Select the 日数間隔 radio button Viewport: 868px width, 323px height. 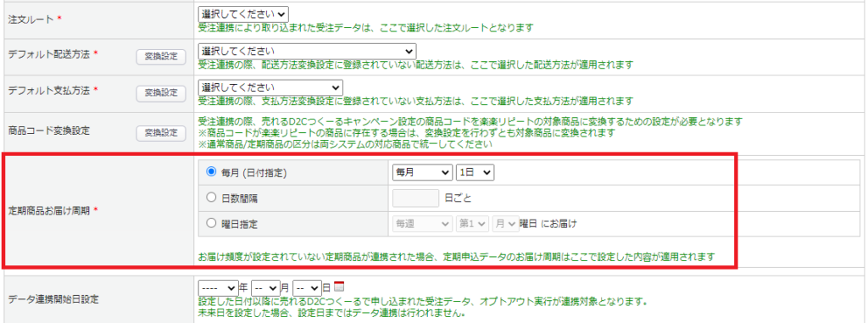pyautogui.click(x=211, y=198)
